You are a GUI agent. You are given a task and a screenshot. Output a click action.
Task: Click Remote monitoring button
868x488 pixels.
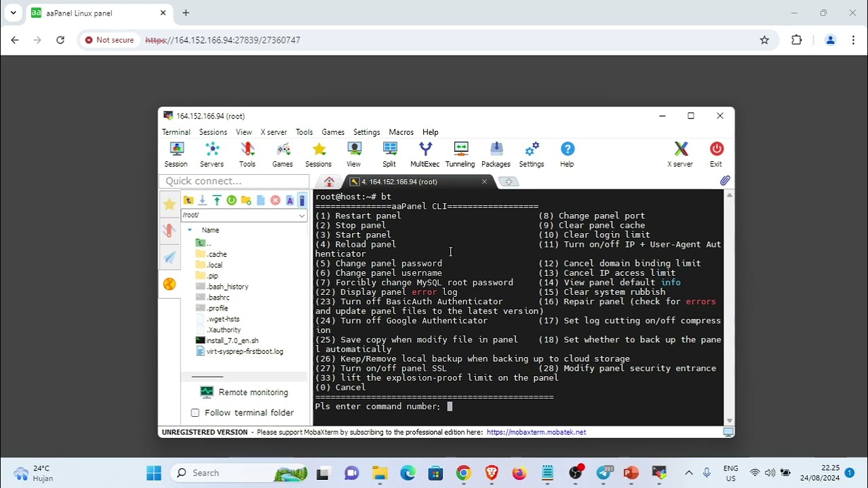[245, 392]
